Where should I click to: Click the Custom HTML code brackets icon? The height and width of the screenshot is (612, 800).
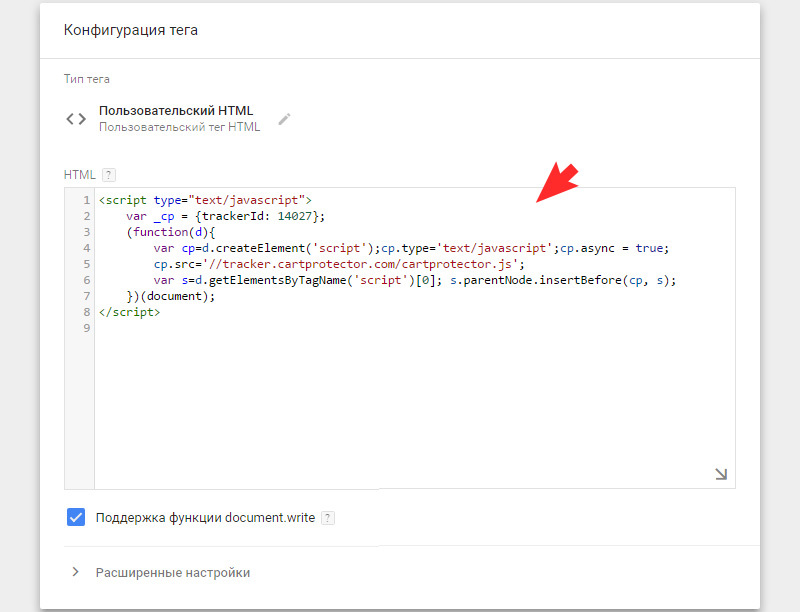click(76, 119)
